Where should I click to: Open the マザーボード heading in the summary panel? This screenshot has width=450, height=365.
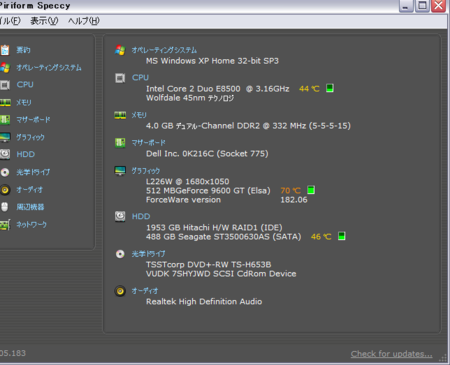tap(148, 143)
